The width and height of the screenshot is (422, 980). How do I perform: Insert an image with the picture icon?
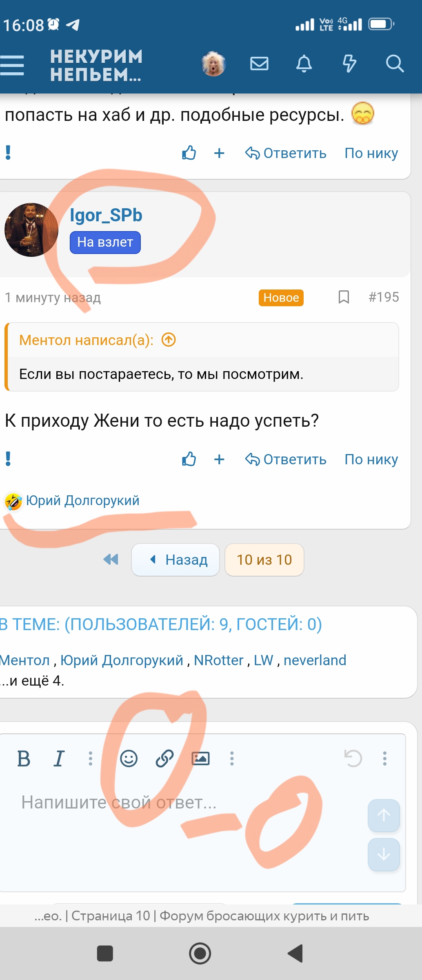click(200, 759)
